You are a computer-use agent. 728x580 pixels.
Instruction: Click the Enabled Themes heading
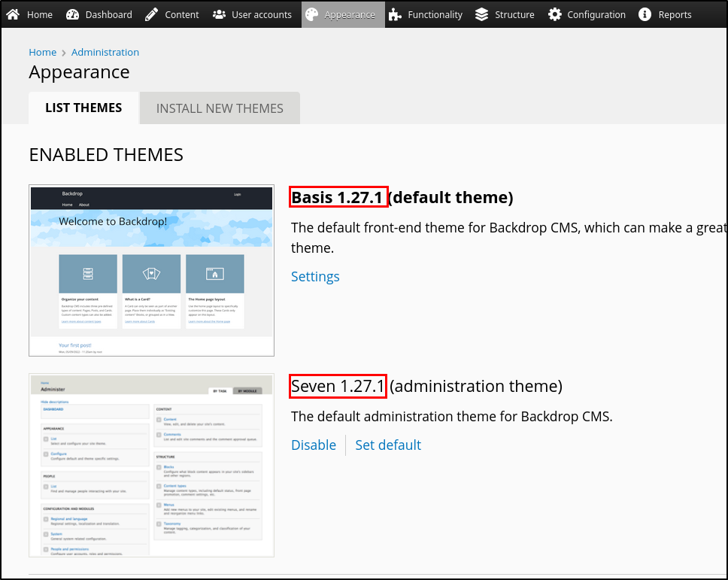106,155
